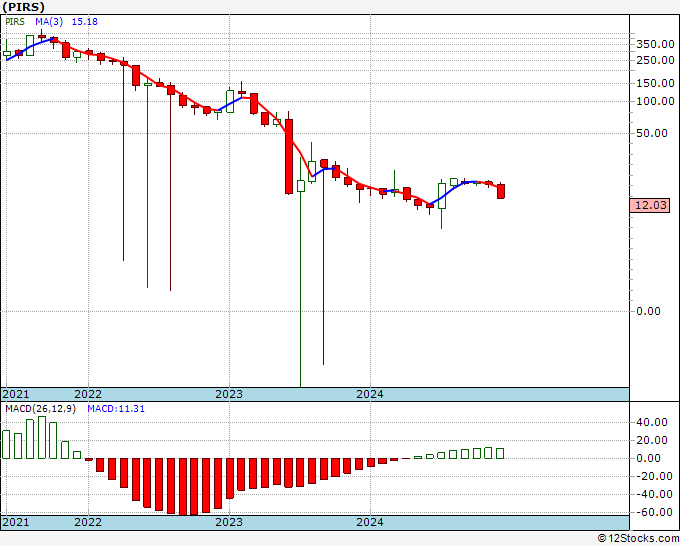680x546 pixels.
Task: Click the (PIRS) chart title
Action: 24,7
